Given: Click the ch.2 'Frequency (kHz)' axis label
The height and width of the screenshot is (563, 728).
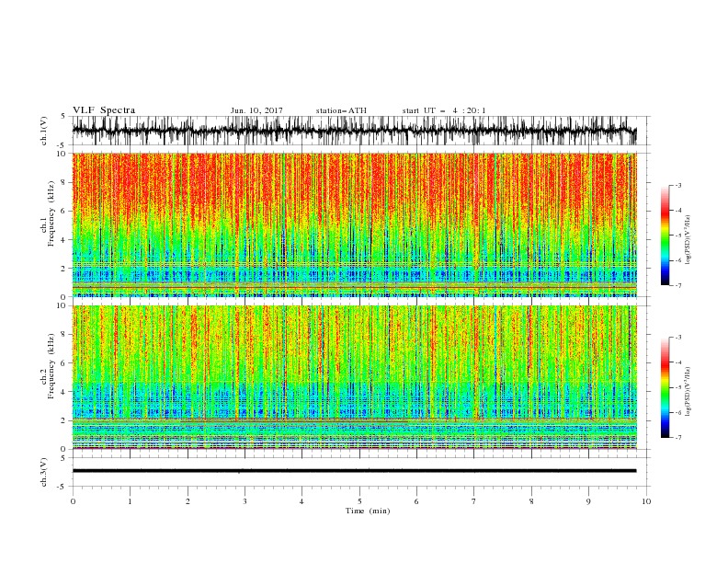Looking at the screenshot, I should [51, 366].
